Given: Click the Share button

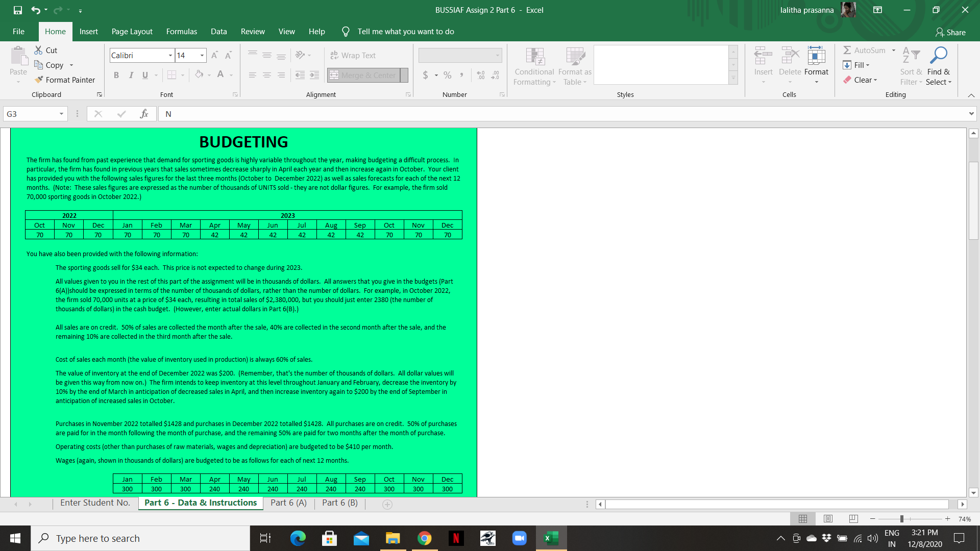Looking at the screenshot, I should click(950, 32).
